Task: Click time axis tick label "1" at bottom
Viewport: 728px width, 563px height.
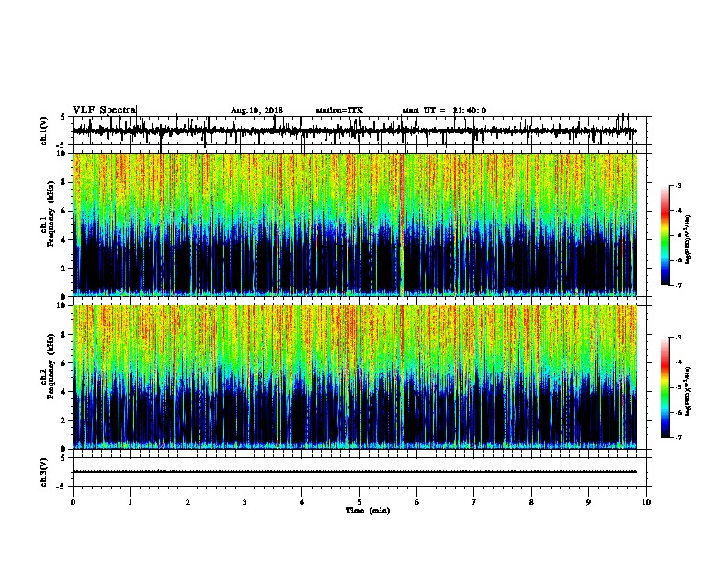Action: 130,502
